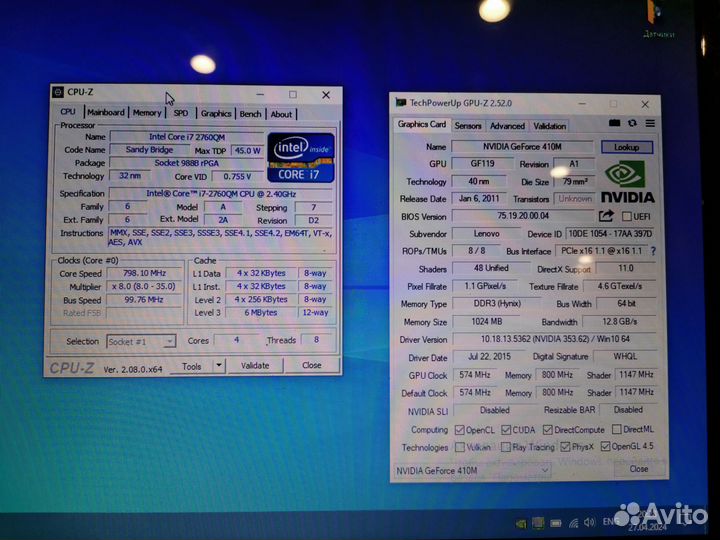This screenshot has width=720, height=540.
Task: Click the volume speaker tray icon
Action: point(590,522)
